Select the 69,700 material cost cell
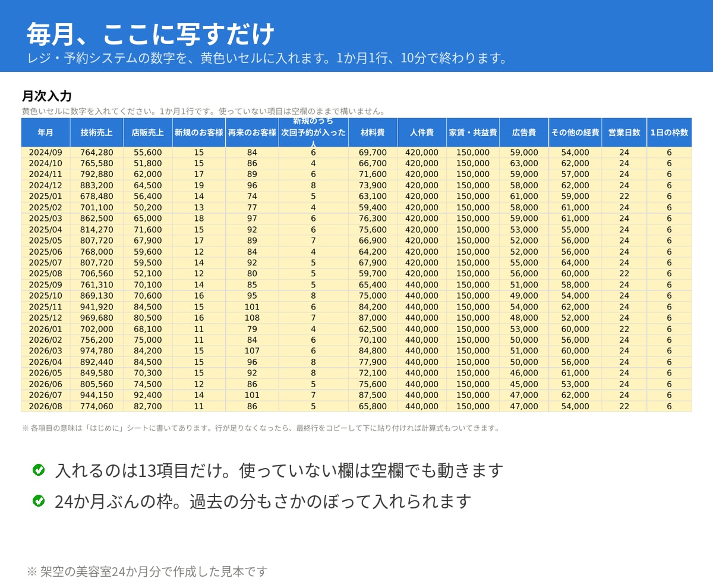Viewport: 713px width, 588px height. [373, 153]
